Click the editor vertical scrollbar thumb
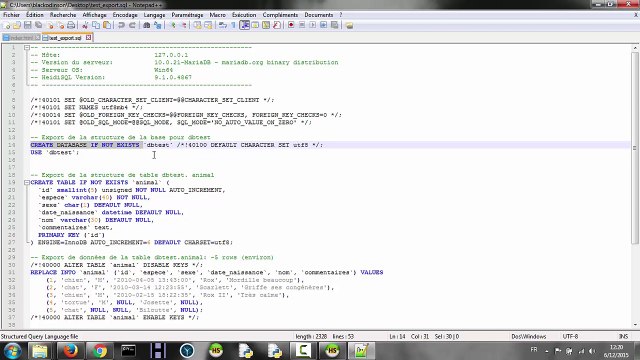Viewport: 640px width, 360px height. pyautogui.click(x=635, y=148)
